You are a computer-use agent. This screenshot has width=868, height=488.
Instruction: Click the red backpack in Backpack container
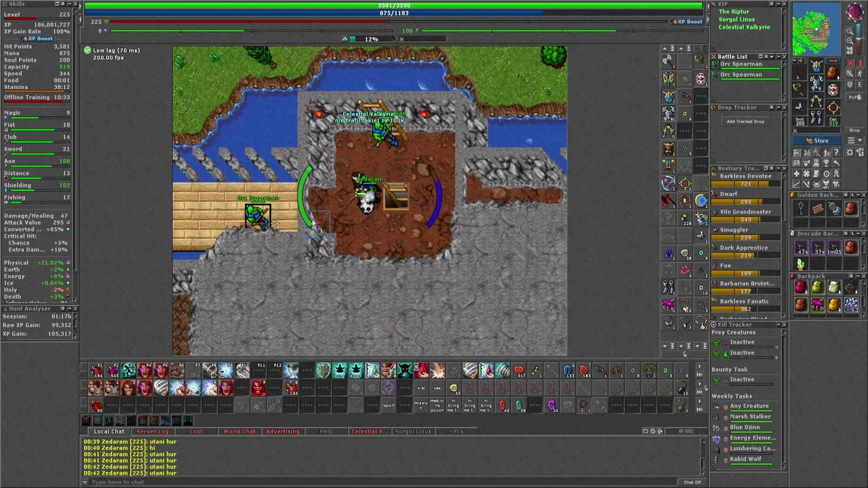pyautogui.click(x=801, y=287)
